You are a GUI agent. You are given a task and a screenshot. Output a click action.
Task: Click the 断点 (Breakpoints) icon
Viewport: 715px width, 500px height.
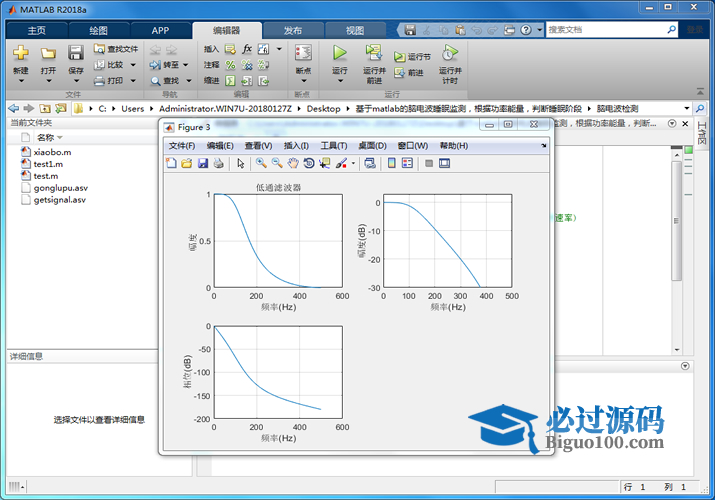tap(303, 53)
